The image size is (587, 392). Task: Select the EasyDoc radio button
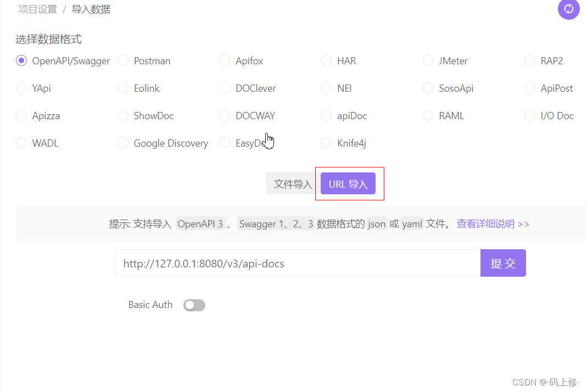click(x=225, y=143)
